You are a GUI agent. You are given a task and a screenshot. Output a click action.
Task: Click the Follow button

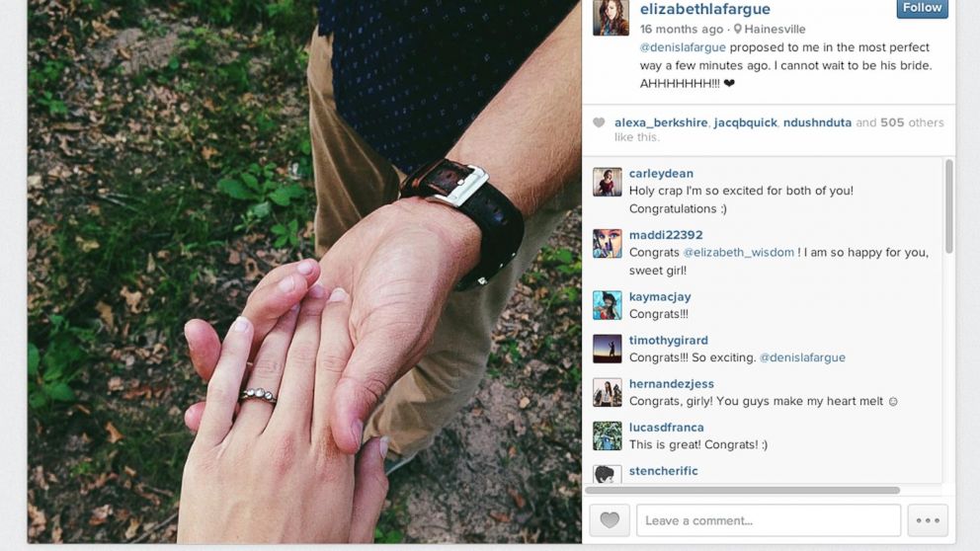pyautogui.click(x=922, y=8)
